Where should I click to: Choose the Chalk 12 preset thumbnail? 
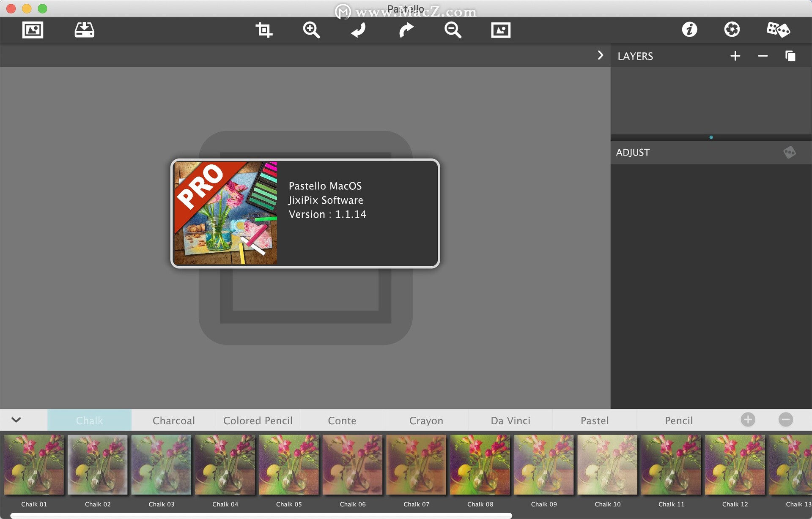tap(735, 465)
